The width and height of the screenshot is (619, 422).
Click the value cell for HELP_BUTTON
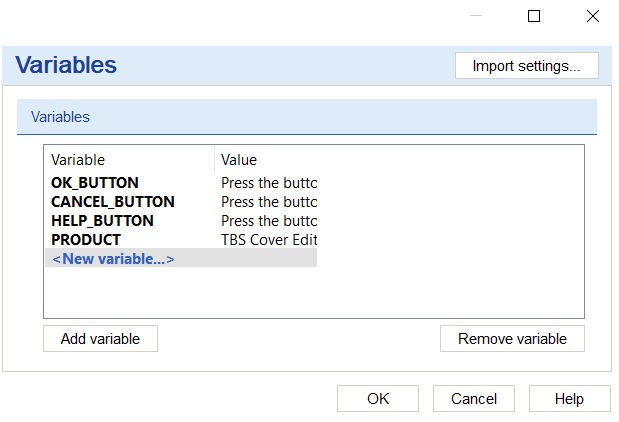[x=268, y=221]
